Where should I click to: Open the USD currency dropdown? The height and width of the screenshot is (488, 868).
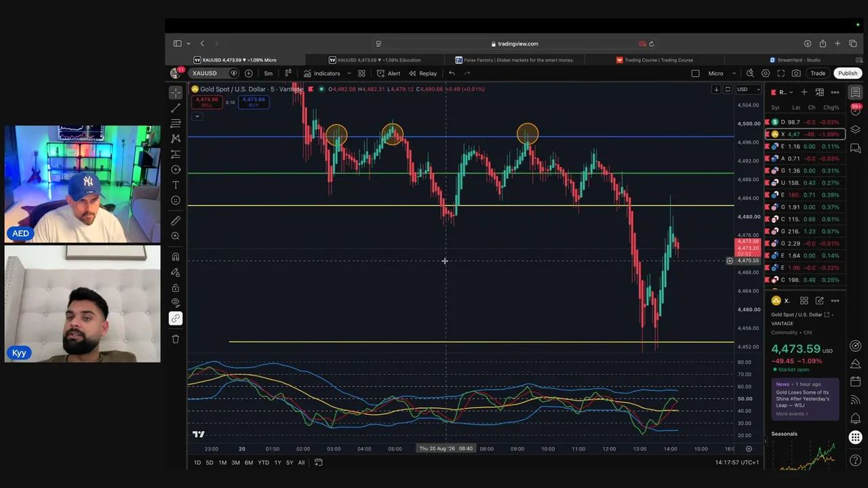click(749, 89)
